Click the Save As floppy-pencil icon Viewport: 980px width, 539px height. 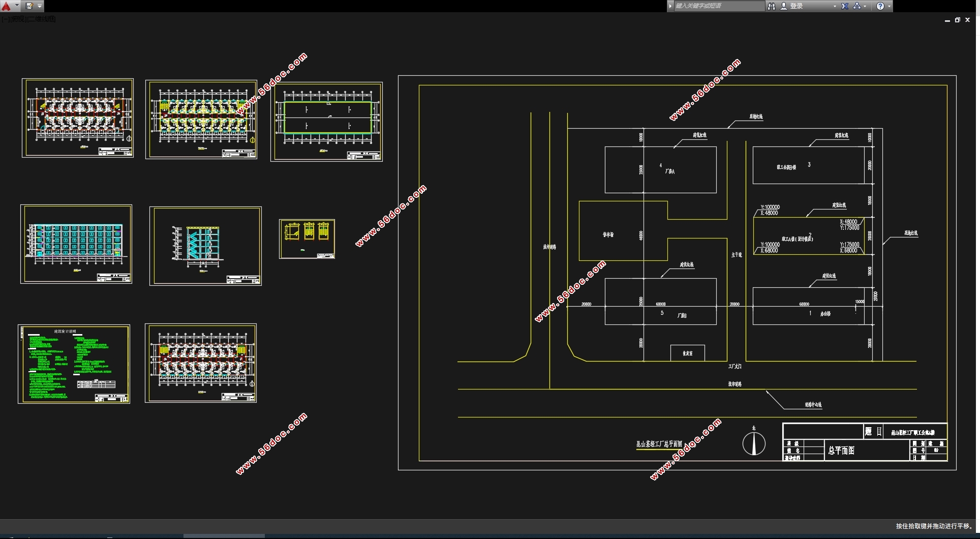coord(29,6)
